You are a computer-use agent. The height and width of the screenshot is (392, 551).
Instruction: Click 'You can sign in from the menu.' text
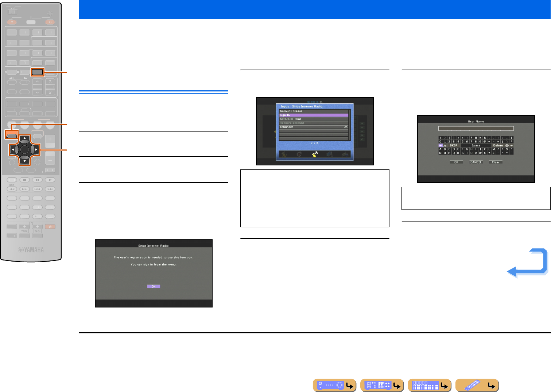154,264
